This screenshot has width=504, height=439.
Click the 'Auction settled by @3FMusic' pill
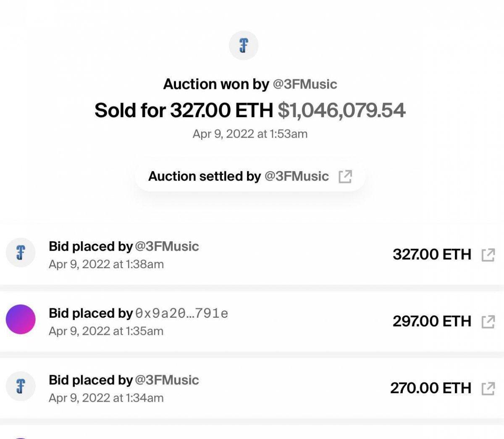click(x=239, y=176)
